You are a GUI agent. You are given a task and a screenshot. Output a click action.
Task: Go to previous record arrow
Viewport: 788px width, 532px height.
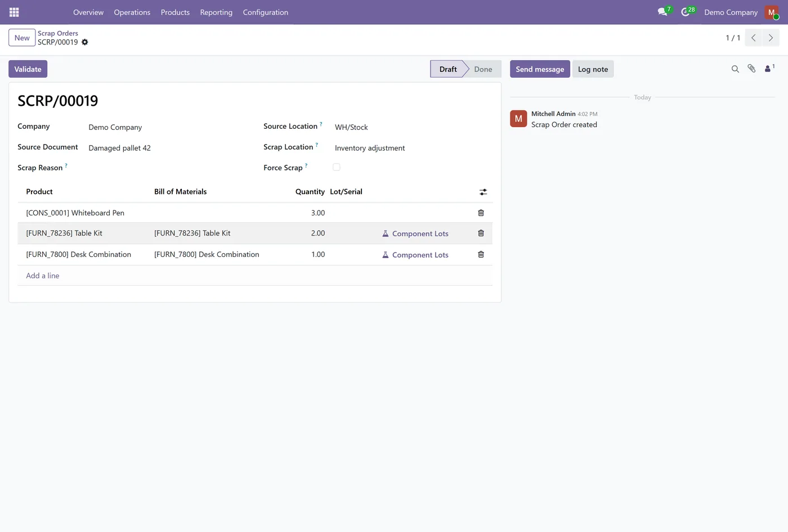point(754,38)
